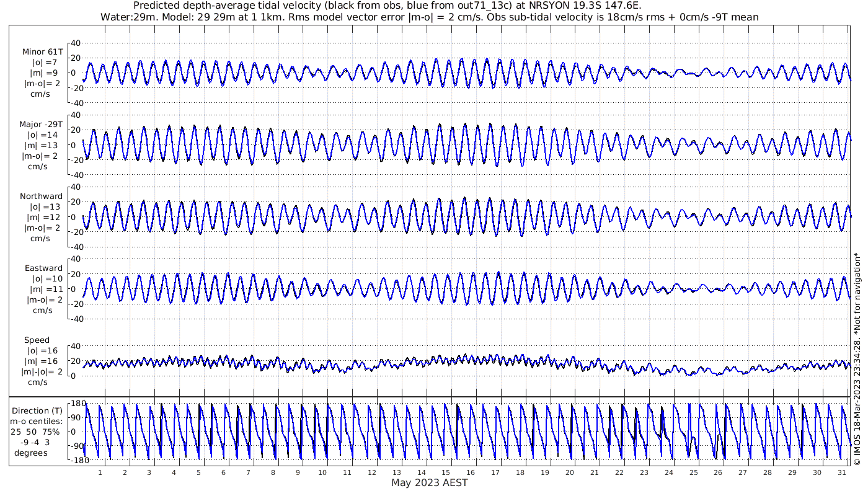868x496 pixels.
Task: Select the '|m| =13' value in the Major panel
Action: [42, 145]
